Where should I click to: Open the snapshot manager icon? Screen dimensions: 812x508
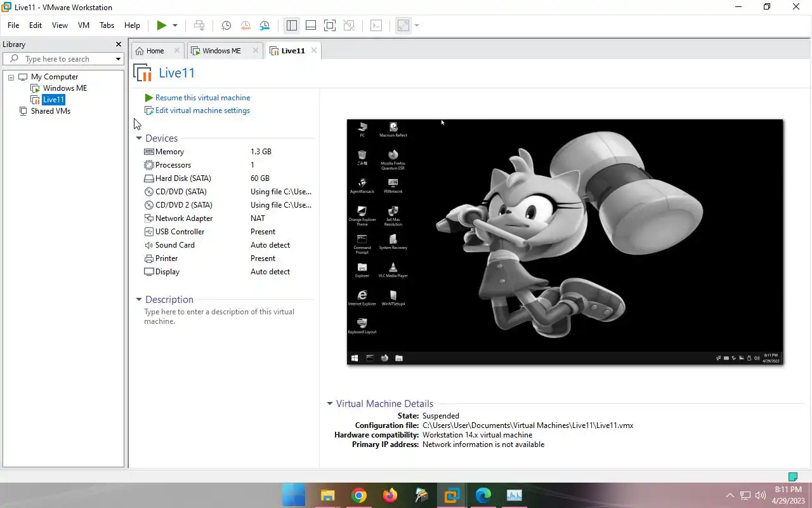(x=265, y=25)
